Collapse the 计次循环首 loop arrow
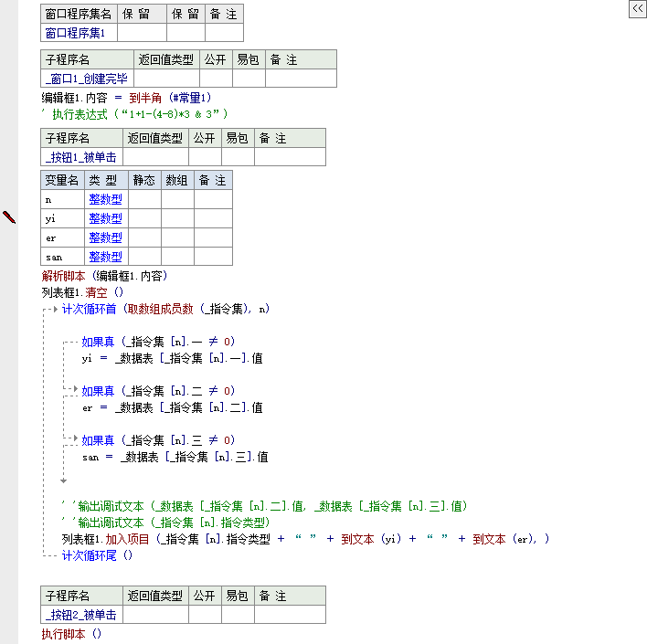Viewport: 647px width, 644px height. (x=56, y=309)
